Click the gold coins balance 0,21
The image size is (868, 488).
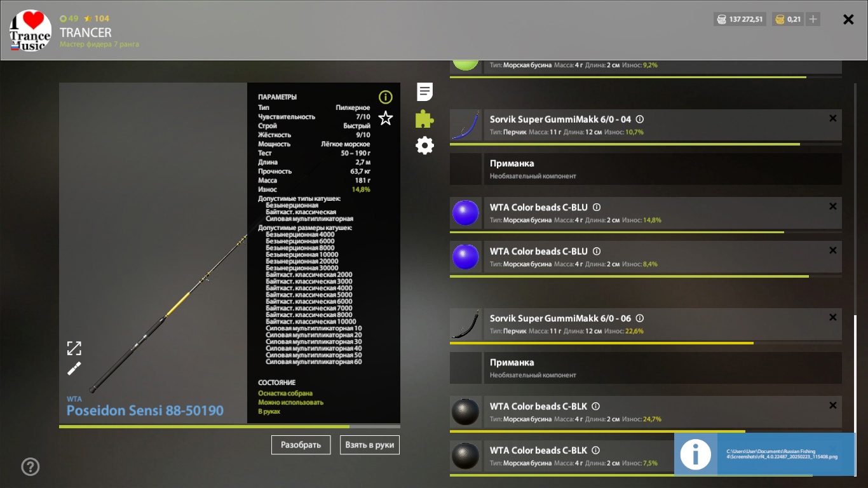point(787,19)
